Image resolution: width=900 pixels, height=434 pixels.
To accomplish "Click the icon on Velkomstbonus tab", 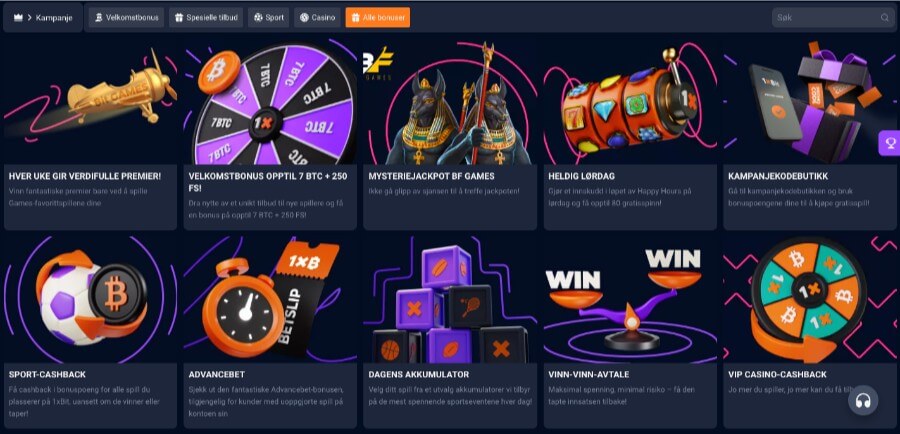I will coord(99,18).
